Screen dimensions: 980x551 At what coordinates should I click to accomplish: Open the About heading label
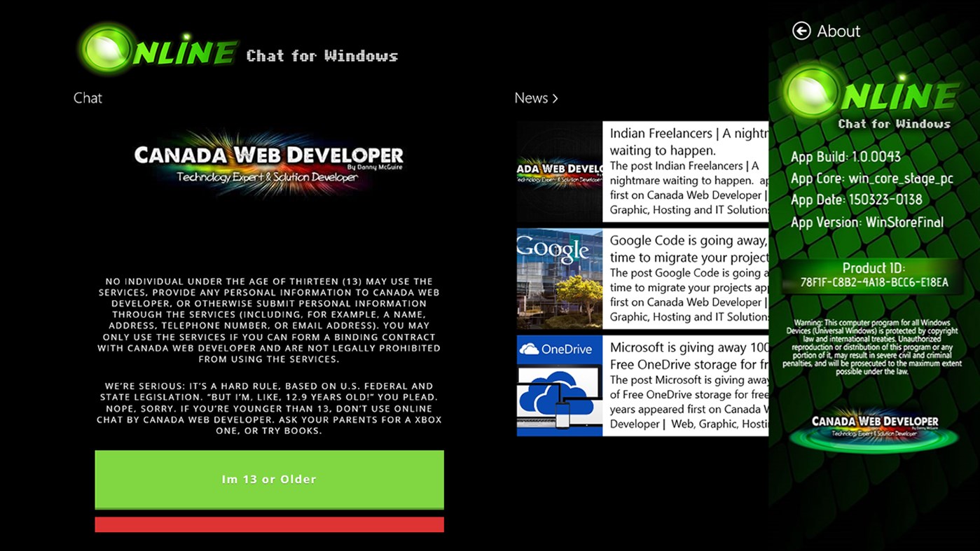coord(839,31)
